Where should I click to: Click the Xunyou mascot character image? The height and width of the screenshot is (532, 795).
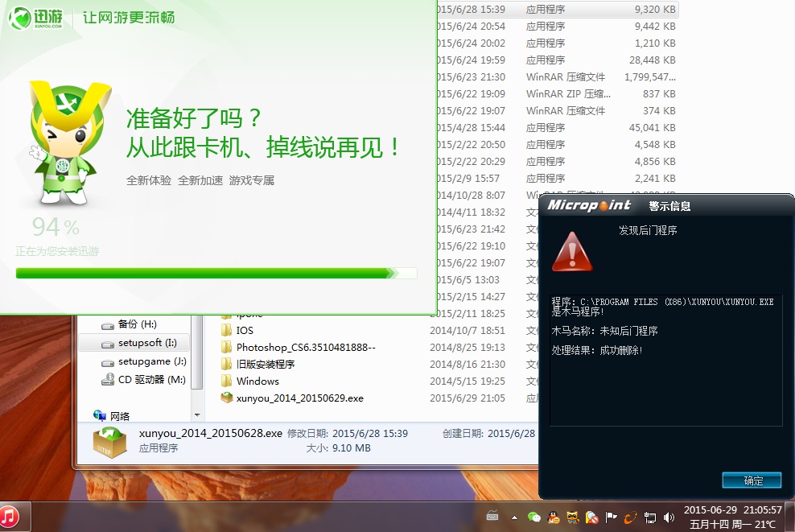click(x=68, y=142)
